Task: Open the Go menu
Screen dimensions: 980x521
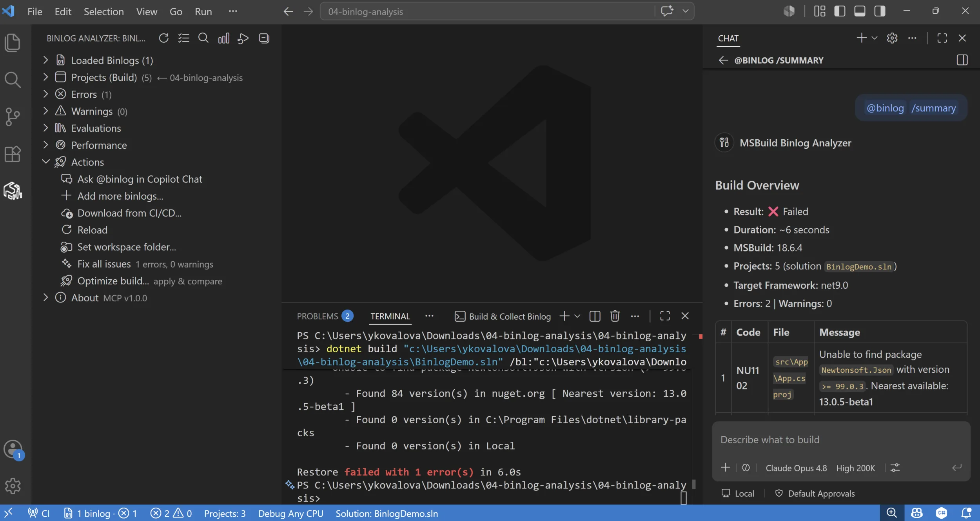Action: 176,11
